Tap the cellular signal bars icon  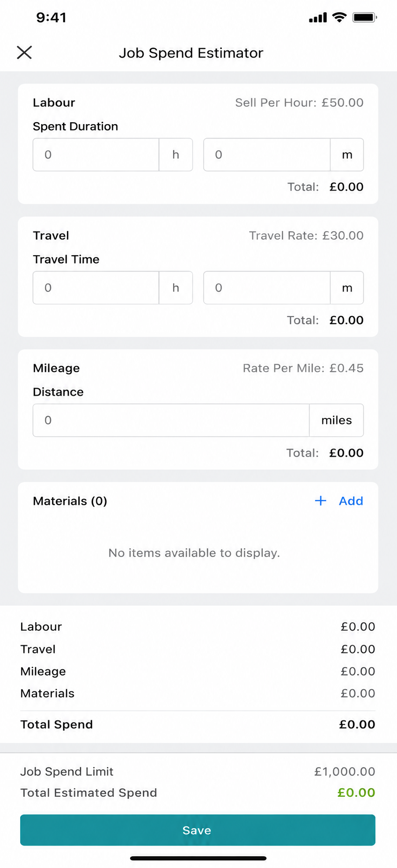pos(318,18)
